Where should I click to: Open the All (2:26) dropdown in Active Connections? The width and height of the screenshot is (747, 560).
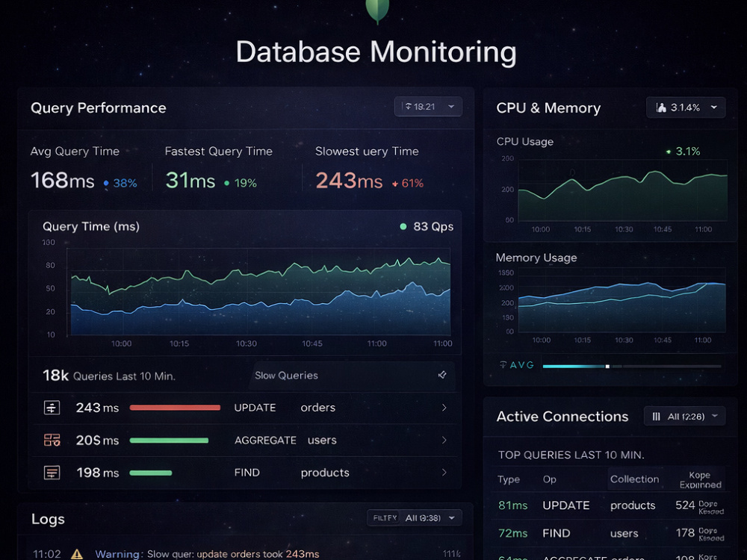click(684, 416)
